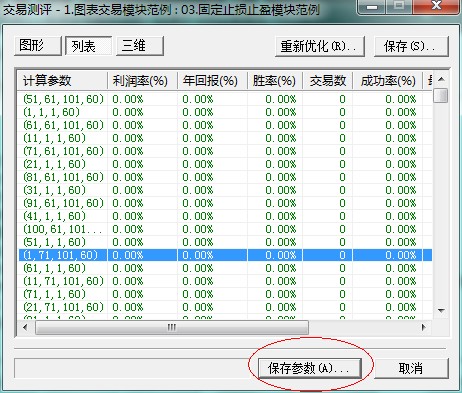462x393 pixels.
Task: Select row (71,1,1,60)
Action: pyautogui.click(x=225, y=294)
